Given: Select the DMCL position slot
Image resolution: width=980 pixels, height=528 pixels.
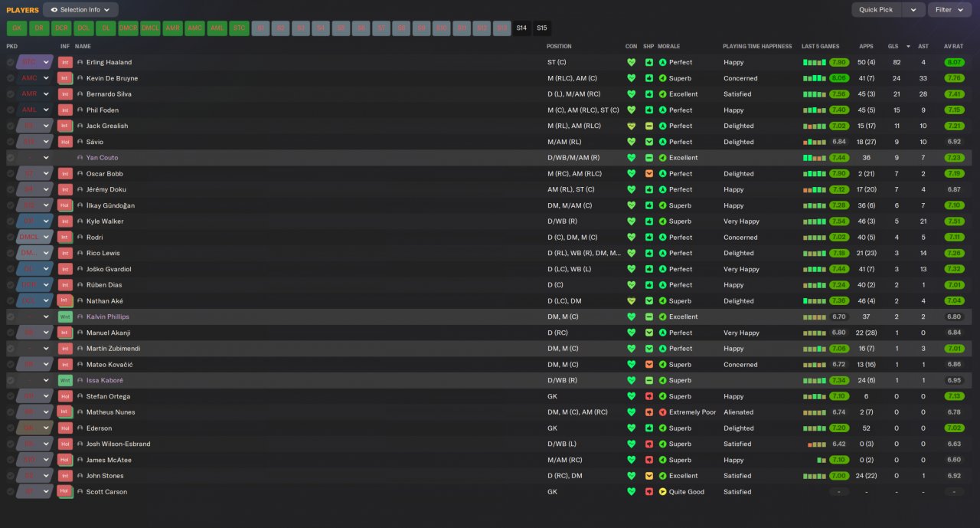Looking at the screenshot, I should (x=151, y=28).
